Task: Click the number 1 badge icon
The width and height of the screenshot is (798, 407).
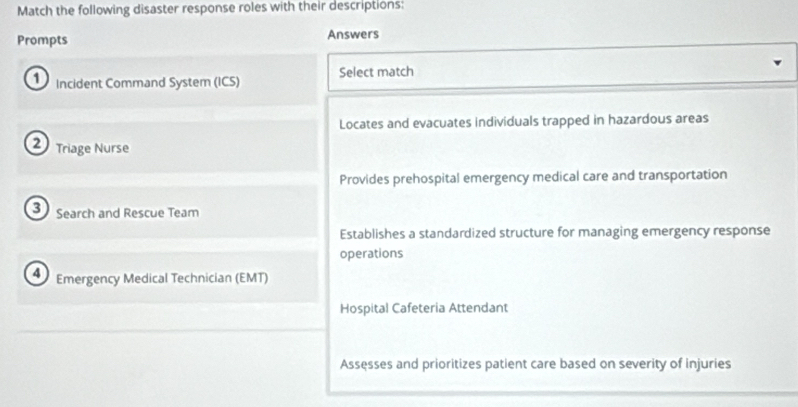Action: point(37,77)
